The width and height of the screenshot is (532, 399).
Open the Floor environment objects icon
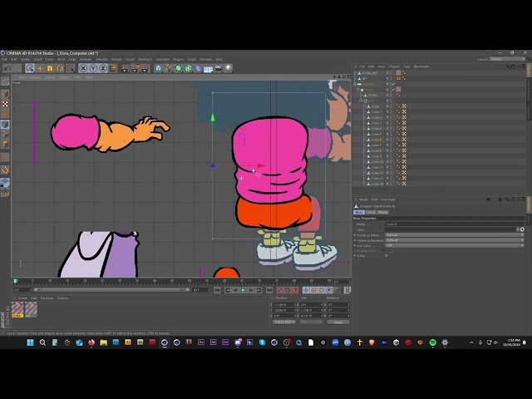(x=208, y=69)
